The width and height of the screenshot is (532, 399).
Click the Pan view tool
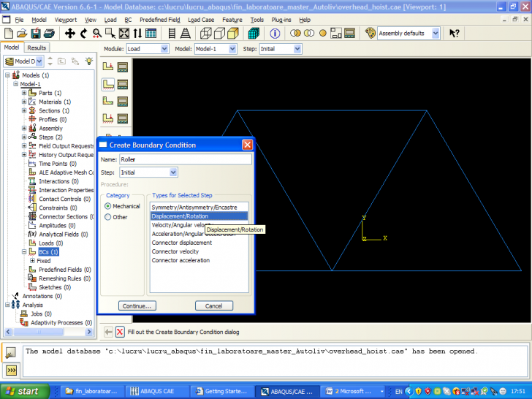click(70, 33)
